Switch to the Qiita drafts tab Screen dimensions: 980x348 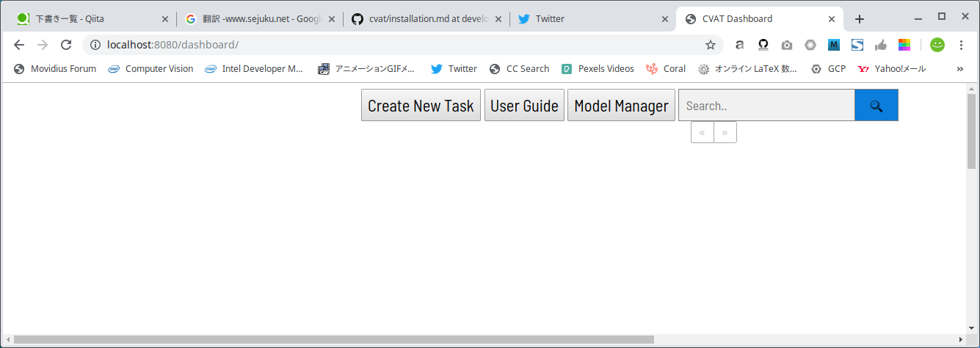92,19
